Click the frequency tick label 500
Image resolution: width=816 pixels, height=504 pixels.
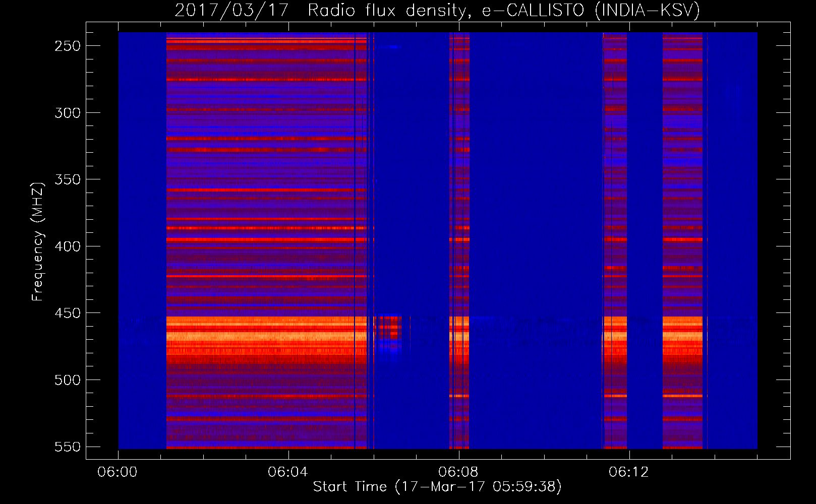[68, 380]
